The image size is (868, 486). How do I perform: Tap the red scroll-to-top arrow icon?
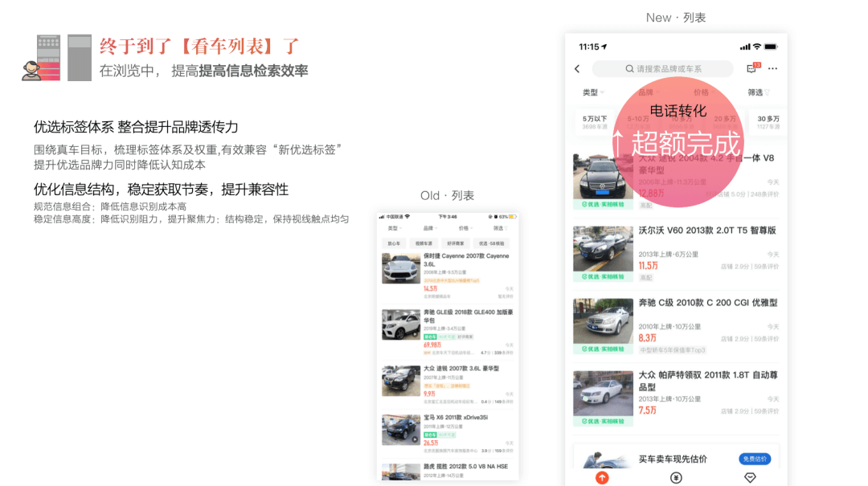(x=602, y=478)
